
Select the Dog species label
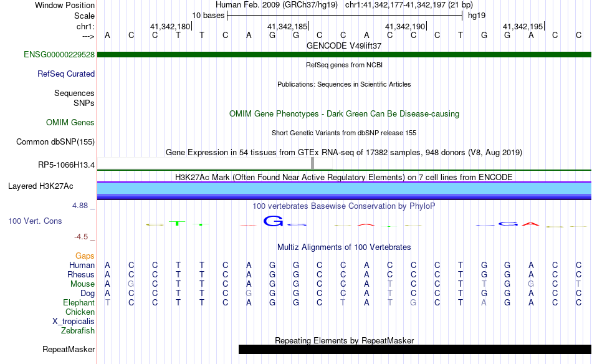tap(87, 293)
